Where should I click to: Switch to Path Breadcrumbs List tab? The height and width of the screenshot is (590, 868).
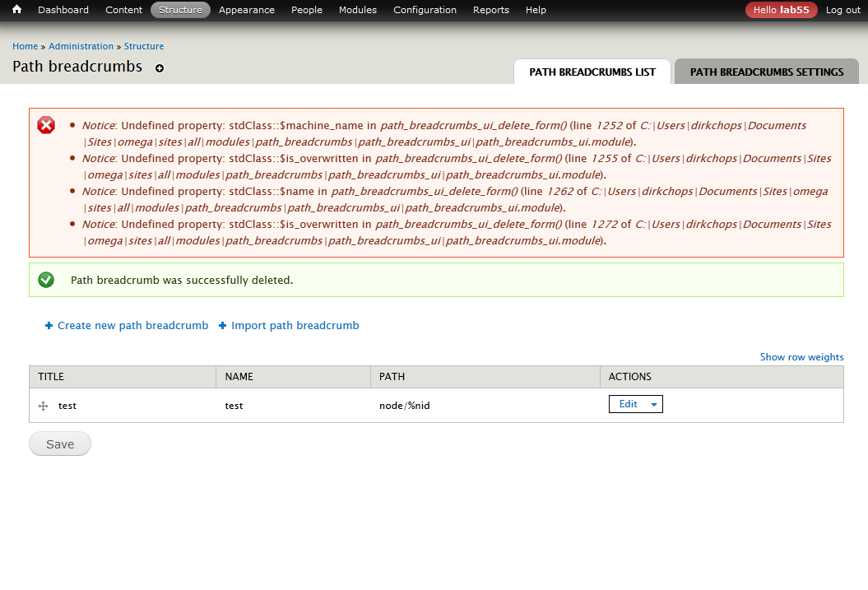click(592, 72)
